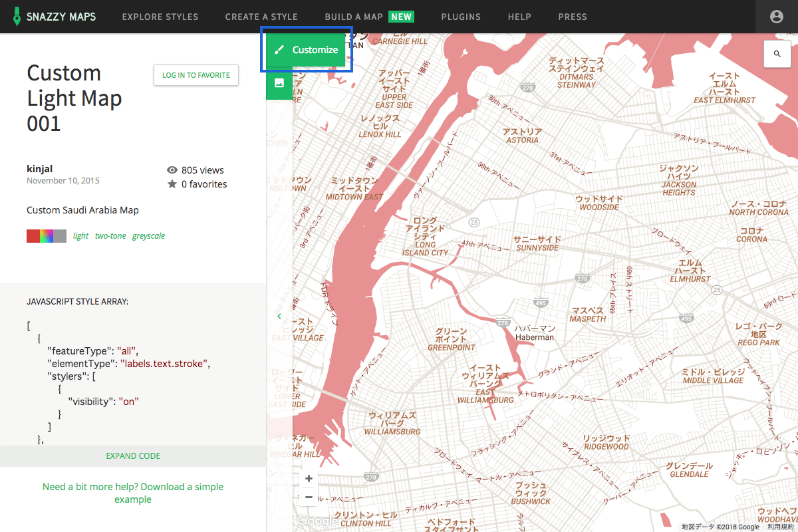Click the 0 favorites star text
Screen dimensions: 798x532
tap(197, 184)
